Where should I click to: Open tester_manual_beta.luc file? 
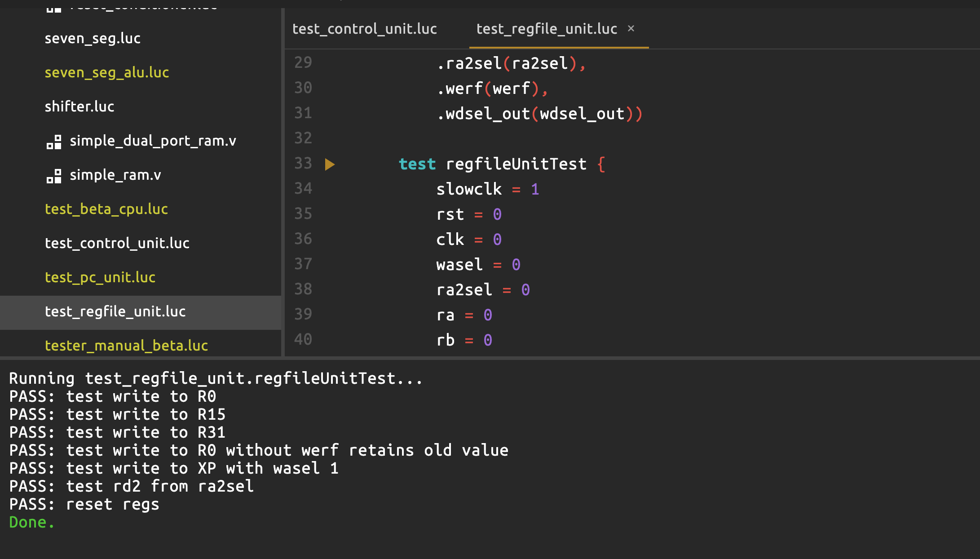point(126,345)
